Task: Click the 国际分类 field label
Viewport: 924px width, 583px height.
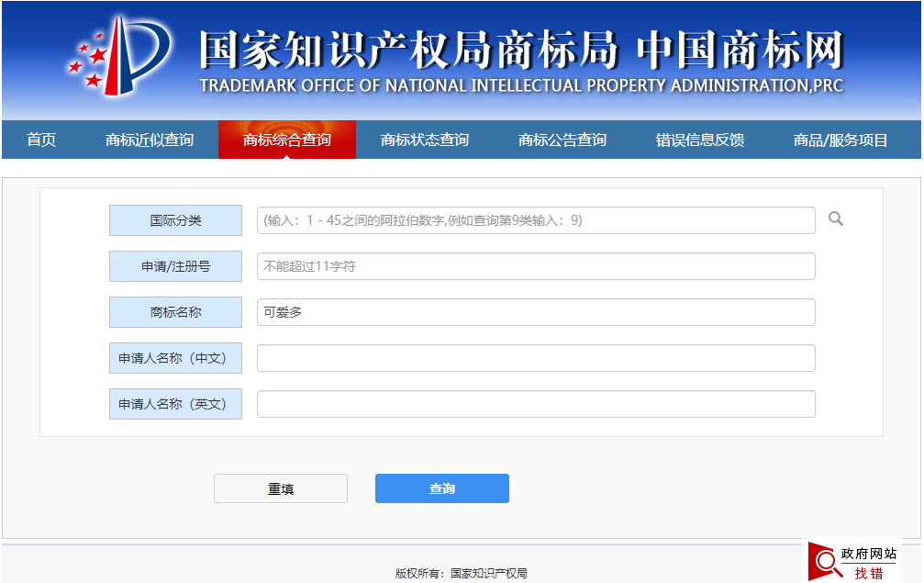Action: click(174, 219)
